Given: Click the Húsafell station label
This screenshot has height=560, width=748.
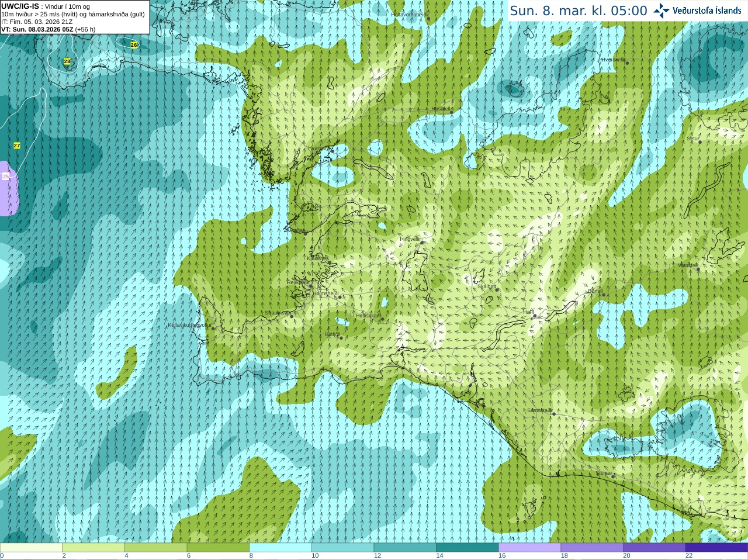Looking at the screenshot, I should point(441,109).
